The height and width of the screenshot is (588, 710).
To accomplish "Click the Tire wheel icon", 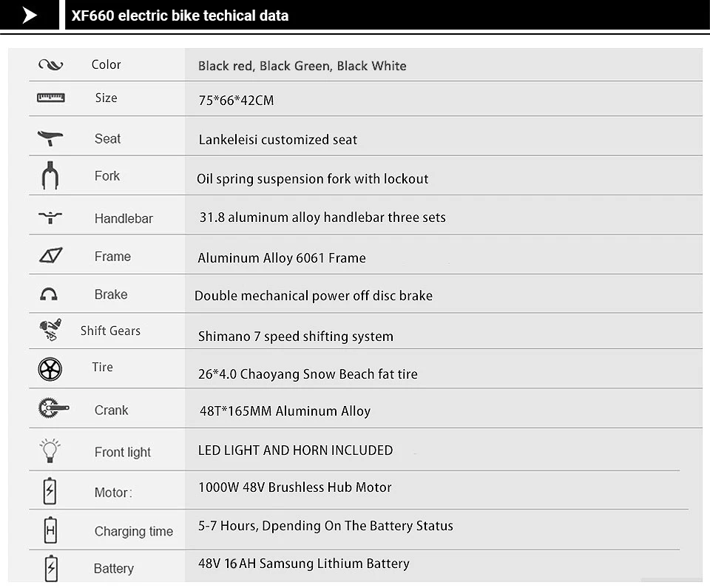I will [50, 369].
